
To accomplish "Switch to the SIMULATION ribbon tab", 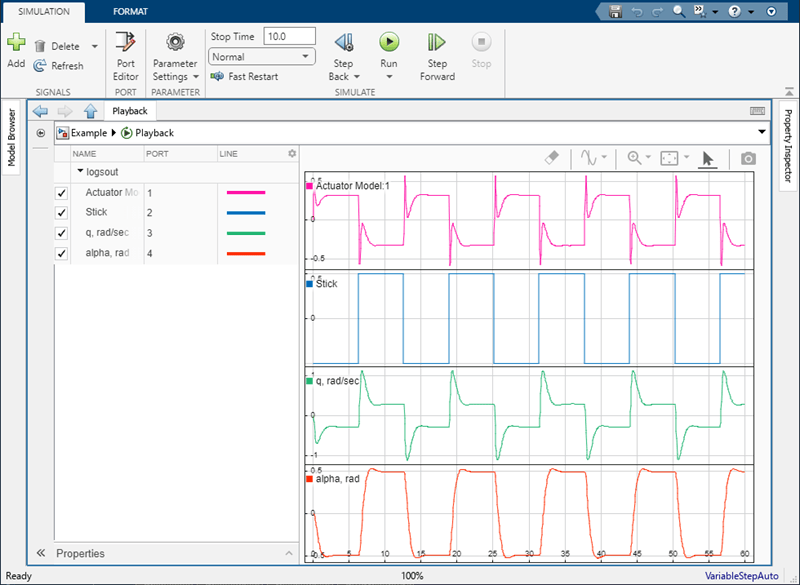I will pyautogui.click(x=44, y=11).
